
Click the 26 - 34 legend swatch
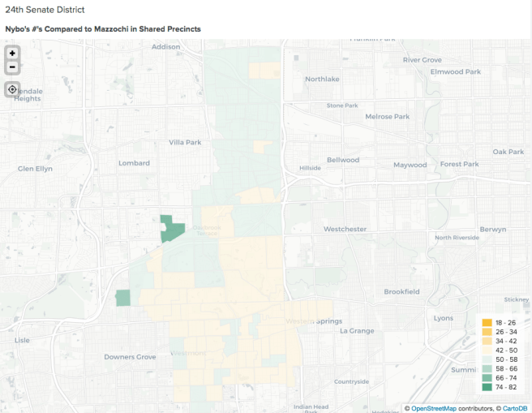487,332
